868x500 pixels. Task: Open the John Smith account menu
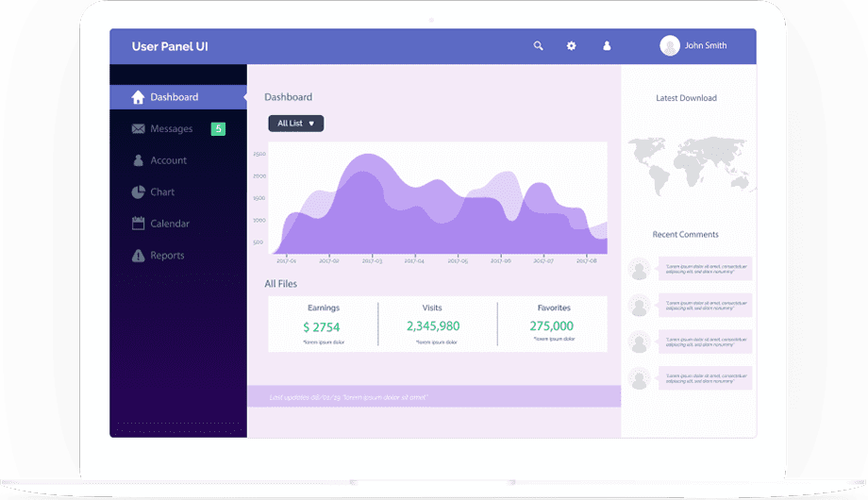[705, 45]
